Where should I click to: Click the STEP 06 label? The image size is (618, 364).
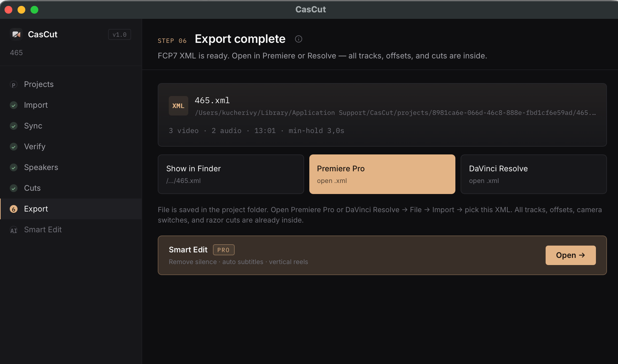172,41
